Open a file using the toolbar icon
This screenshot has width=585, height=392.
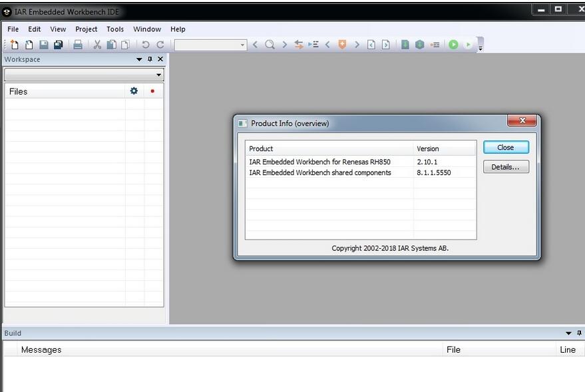point(29,45)
